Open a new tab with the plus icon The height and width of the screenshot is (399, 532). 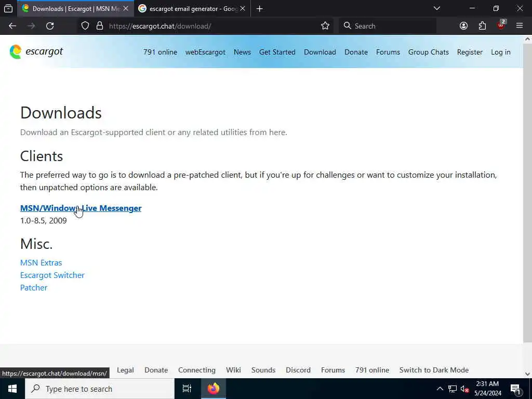[260, 9]
